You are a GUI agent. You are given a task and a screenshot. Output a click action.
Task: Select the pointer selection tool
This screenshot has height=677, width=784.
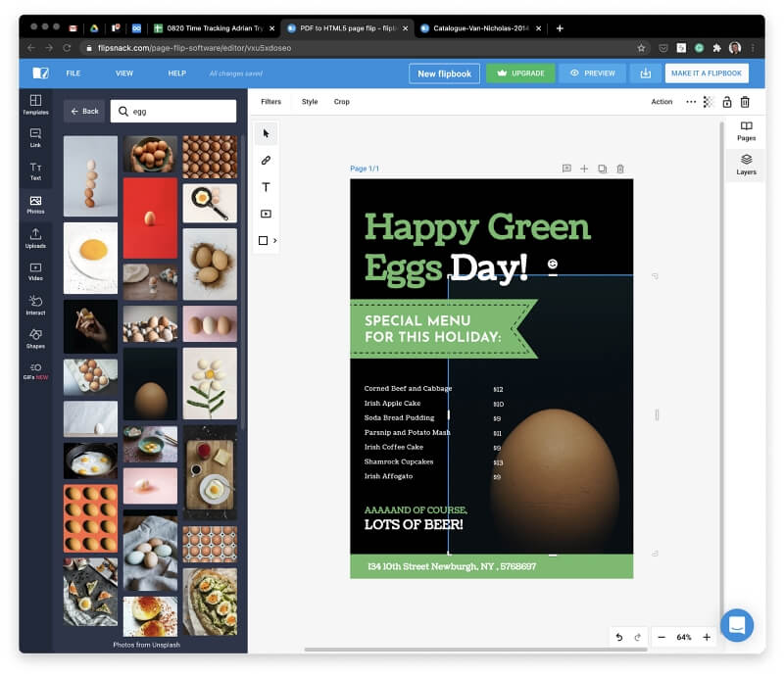tap(266, 133)
